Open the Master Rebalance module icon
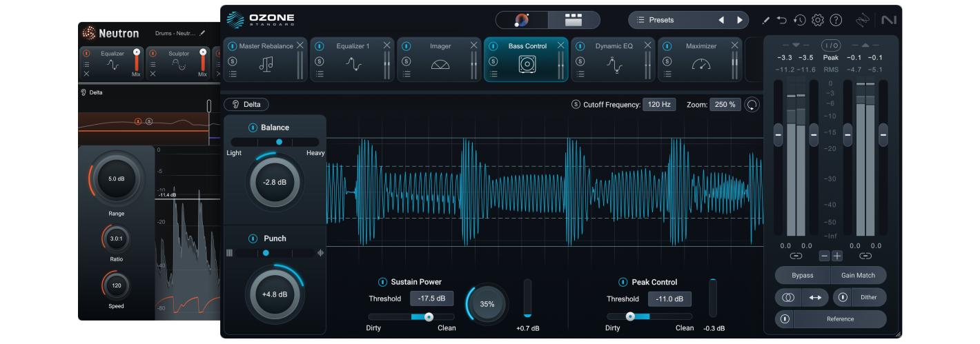Viewport: 980px width, 344px height. (266, 64)
